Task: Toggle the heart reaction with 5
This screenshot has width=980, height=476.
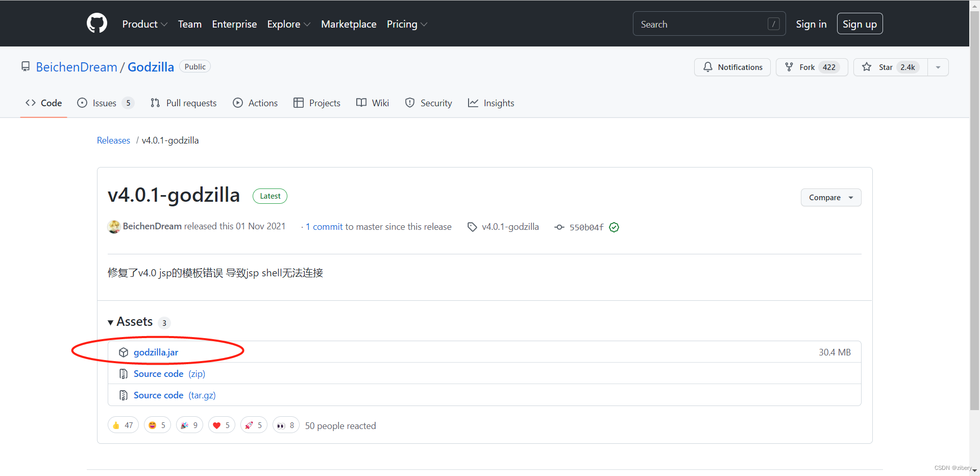Action: point(222,425)
